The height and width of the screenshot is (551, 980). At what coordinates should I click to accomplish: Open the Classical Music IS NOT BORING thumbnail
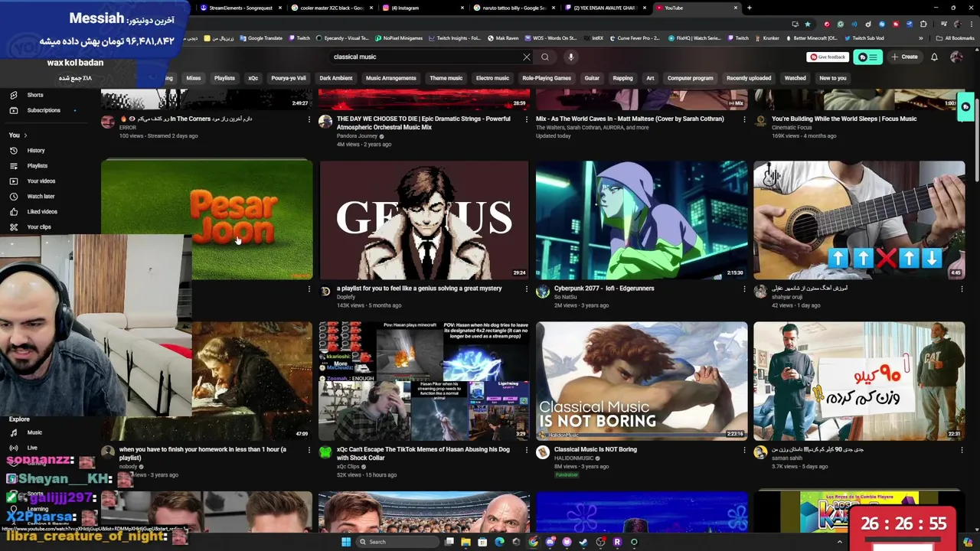pos(642,381)
